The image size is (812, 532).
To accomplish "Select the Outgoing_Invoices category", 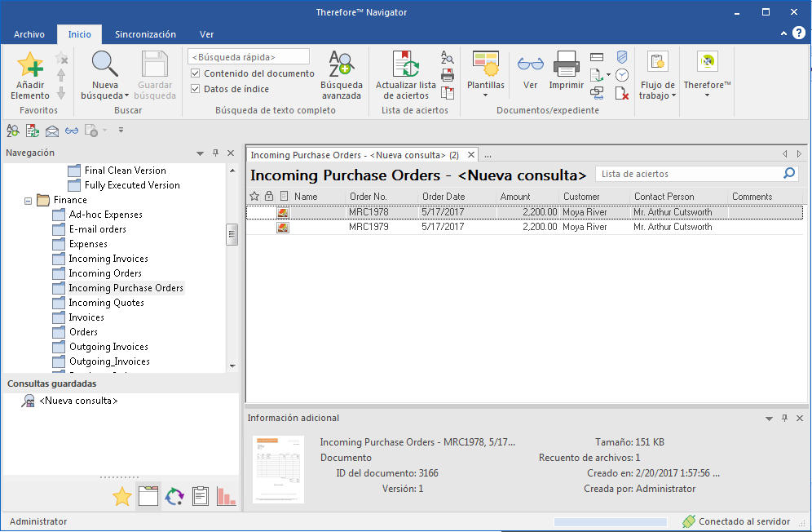I will (x=109, y=361).
